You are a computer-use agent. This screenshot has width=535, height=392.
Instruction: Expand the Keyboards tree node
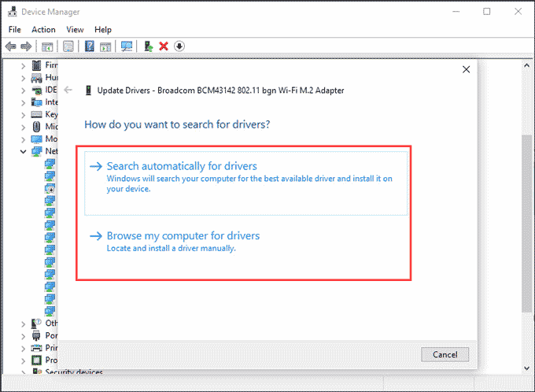pos(23,115)
